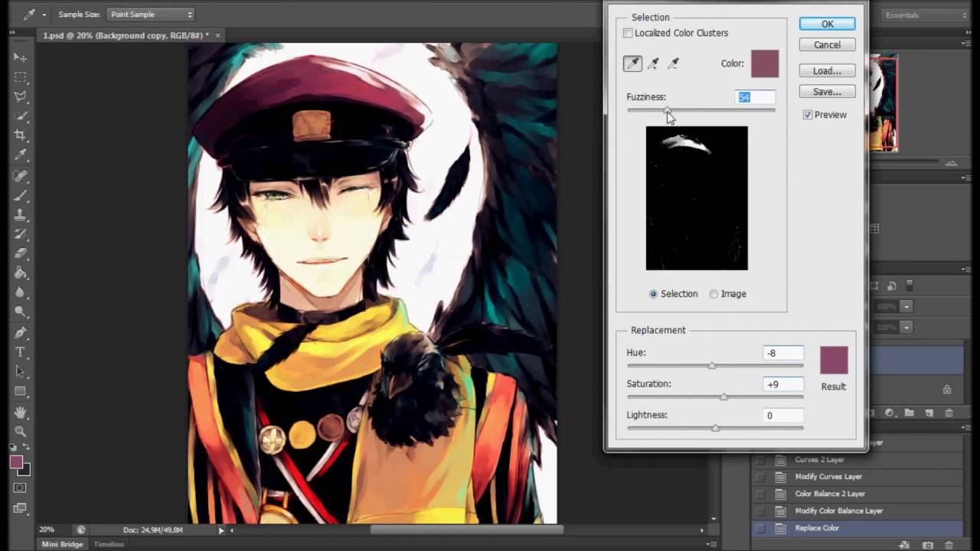Switch to the Mini Bridge tab
The height and width of the screenshot is (551, 980).
62,544
